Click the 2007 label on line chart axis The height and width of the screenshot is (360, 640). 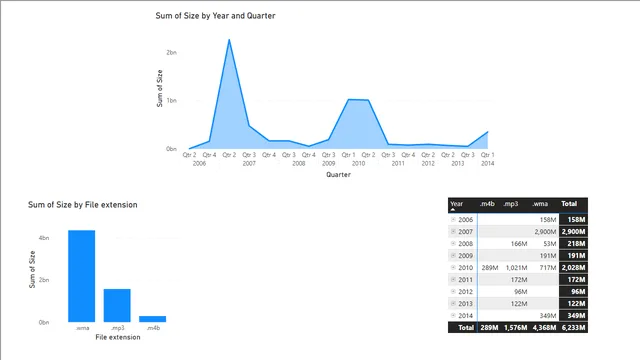point(249,163)
